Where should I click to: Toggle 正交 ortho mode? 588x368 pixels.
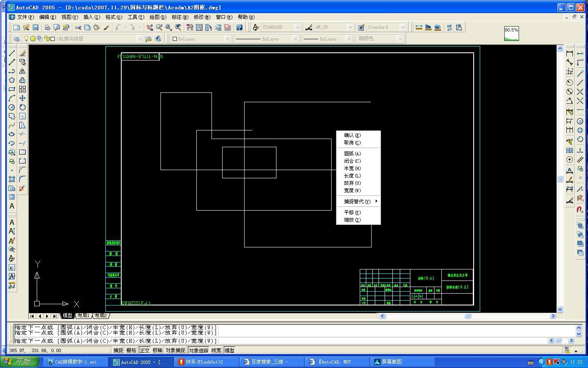pyautogui.click(x=145, y=350)
